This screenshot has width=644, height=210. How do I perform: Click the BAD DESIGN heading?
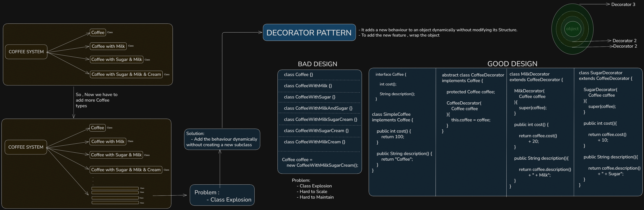317,64
